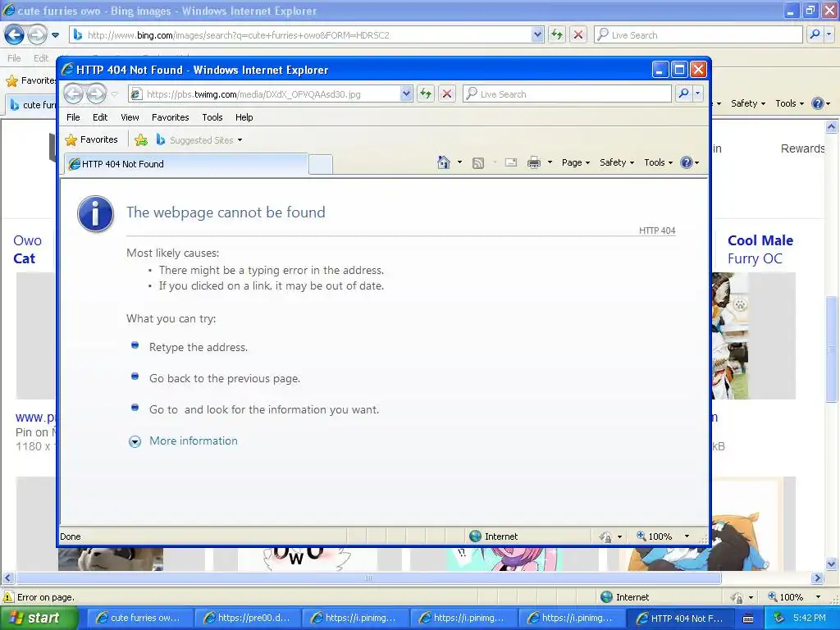Click Forward arrow in HTTP 404 window
This screenshot has width=840, height=630.
[97, 94]
